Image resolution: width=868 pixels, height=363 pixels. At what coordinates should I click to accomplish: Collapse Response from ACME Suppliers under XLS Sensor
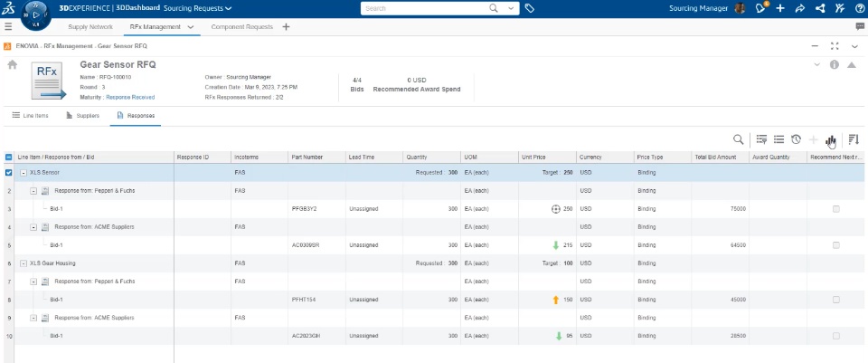click(x=33, y=226)
